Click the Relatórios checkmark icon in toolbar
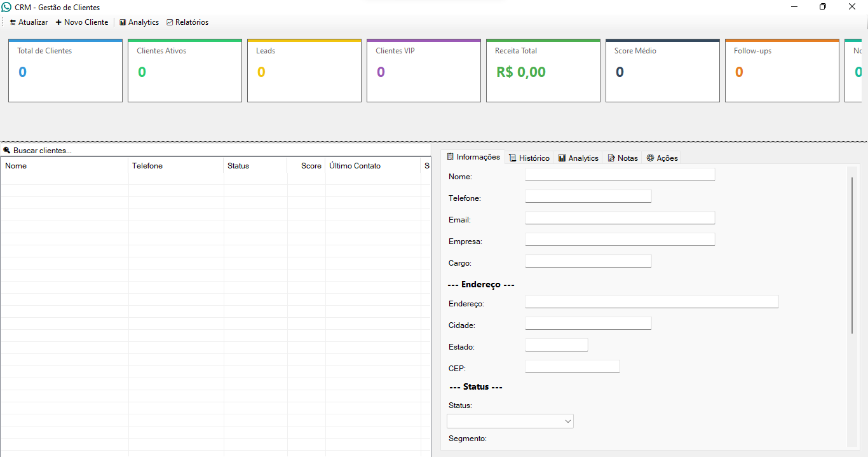The image size is (868, 457). tap(170, 22)
